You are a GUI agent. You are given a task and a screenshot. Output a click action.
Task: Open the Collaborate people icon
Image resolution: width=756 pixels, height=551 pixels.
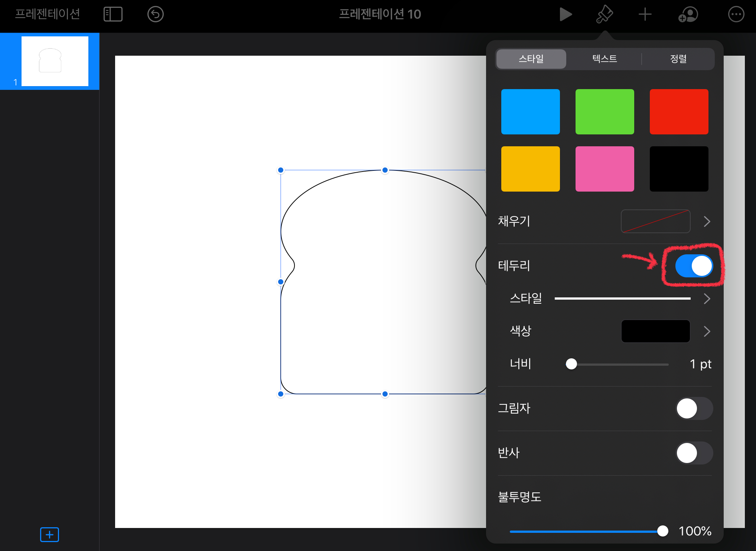(688, 14)
